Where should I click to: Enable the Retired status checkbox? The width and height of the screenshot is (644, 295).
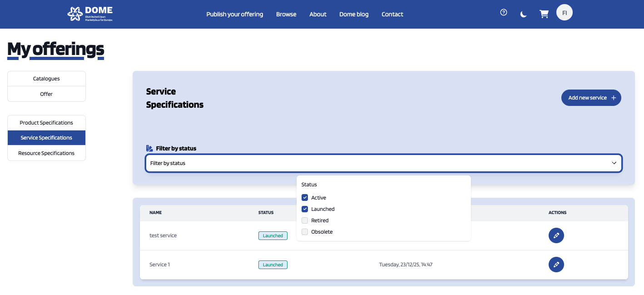[305, 220]
